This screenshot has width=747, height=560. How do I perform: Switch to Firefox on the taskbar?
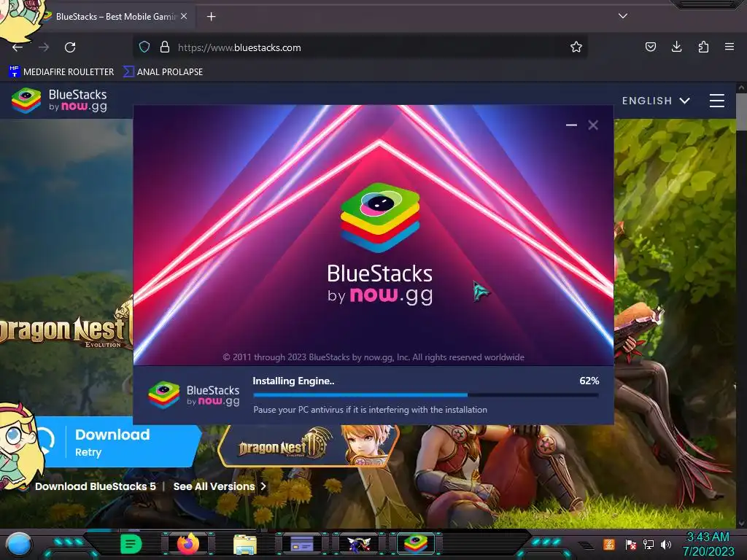point(188,544)
